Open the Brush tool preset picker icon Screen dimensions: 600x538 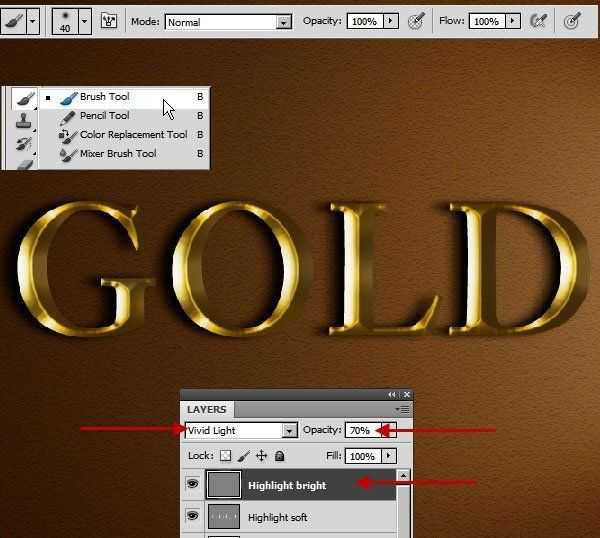pos(14,21)
